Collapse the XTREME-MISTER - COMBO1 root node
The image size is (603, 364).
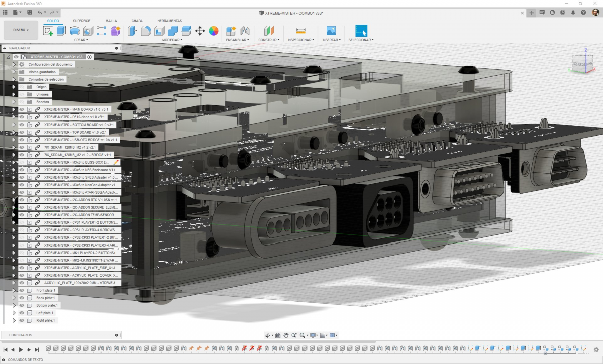coord(9,57)
